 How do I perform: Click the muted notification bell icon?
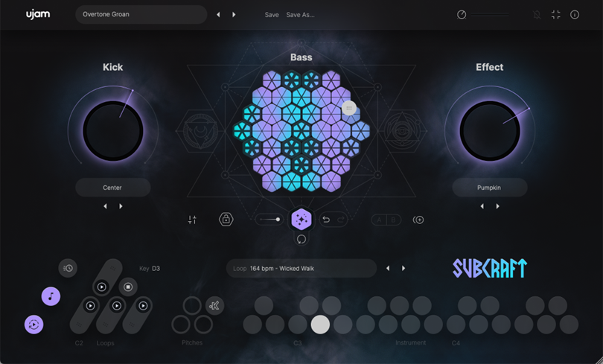tap(537, 15)
